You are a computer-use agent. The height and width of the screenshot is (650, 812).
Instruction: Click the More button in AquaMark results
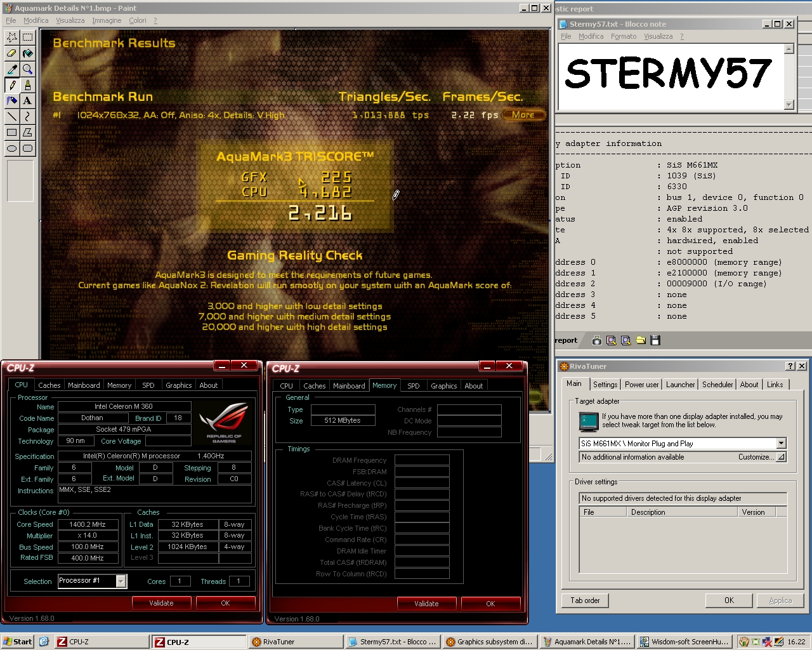click(x=523, y=115)
